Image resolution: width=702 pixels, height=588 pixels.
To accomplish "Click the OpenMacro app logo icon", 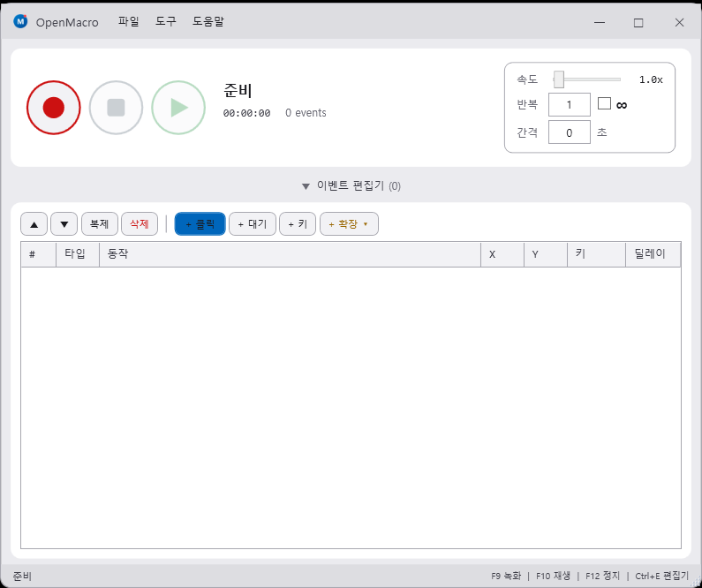I will pyautogui.click(x=20, y=22).
